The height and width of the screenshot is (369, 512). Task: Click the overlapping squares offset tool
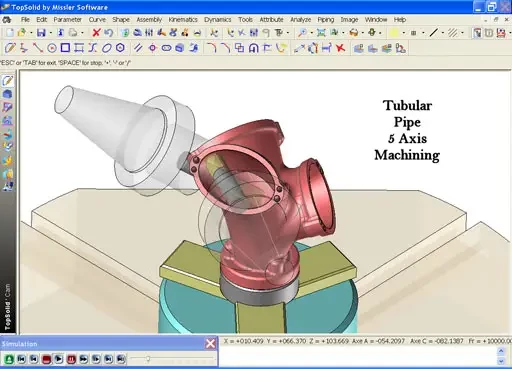239,48
